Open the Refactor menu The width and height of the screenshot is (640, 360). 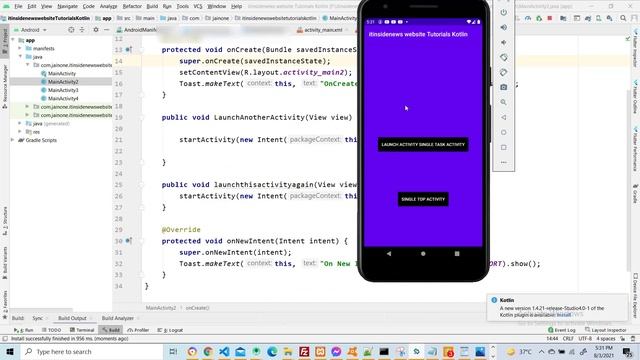[132, 6]
